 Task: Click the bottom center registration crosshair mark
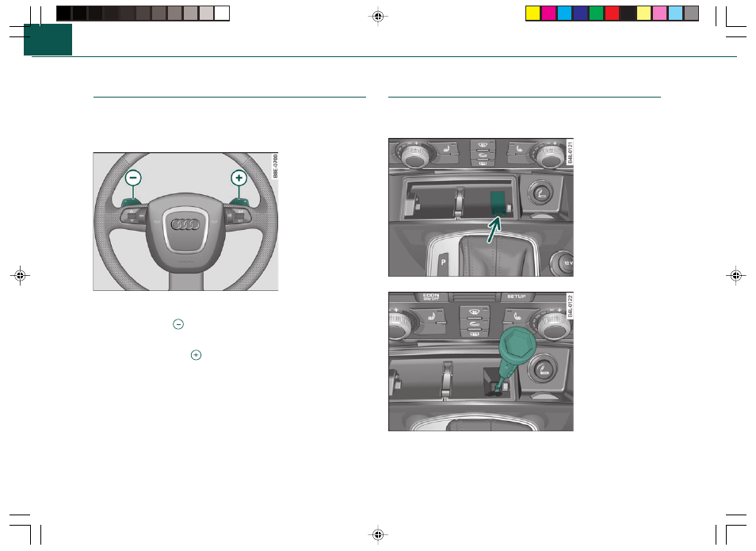[378, 534]
